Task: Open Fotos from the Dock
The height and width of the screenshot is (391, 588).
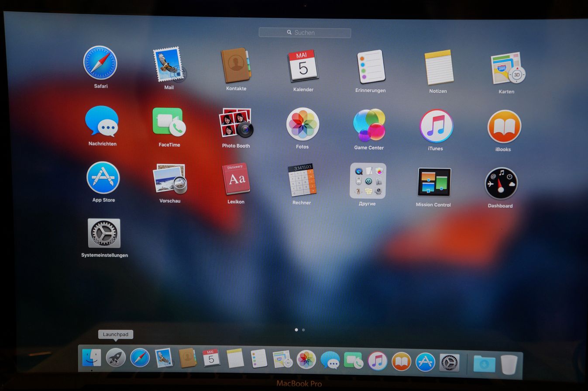Action: [306, 360]
